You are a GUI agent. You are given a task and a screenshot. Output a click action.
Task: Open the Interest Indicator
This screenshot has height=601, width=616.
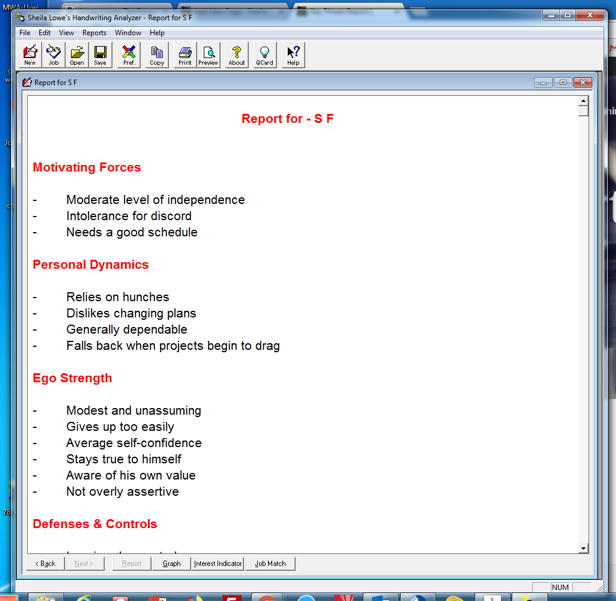click(x=218, y=563)
